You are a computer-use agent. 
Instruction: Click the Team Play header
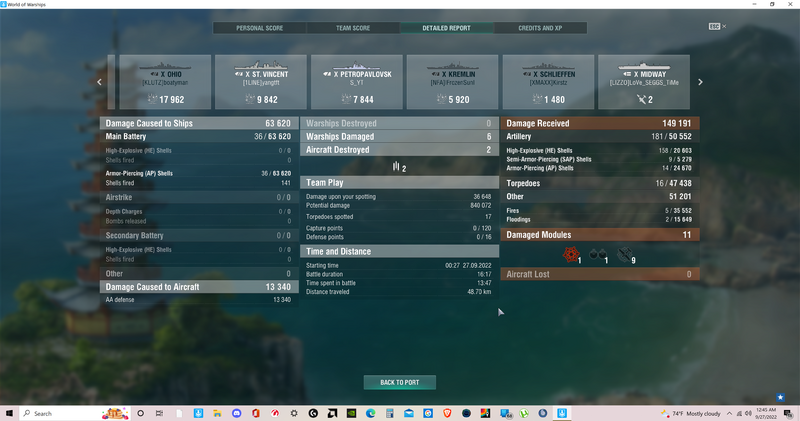pos(399,182)
